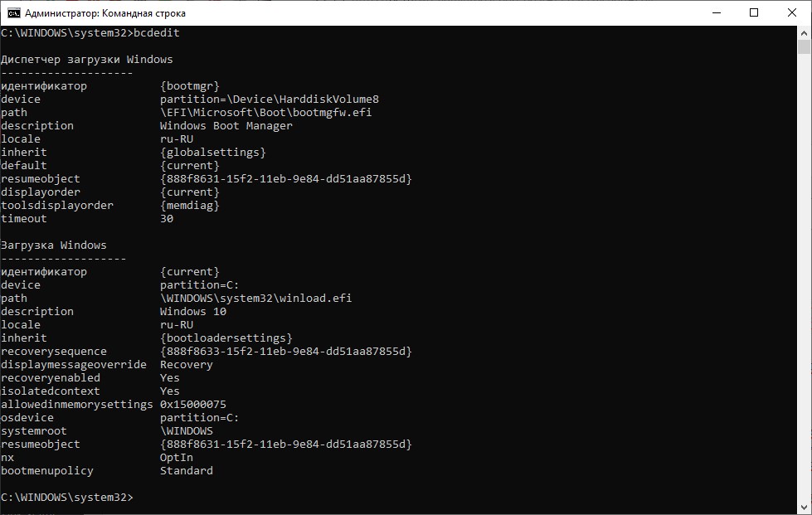The width and height of the screenshot is (812, 515).
Task: Click the timeout value 30
Action: [x=167, y=219]
